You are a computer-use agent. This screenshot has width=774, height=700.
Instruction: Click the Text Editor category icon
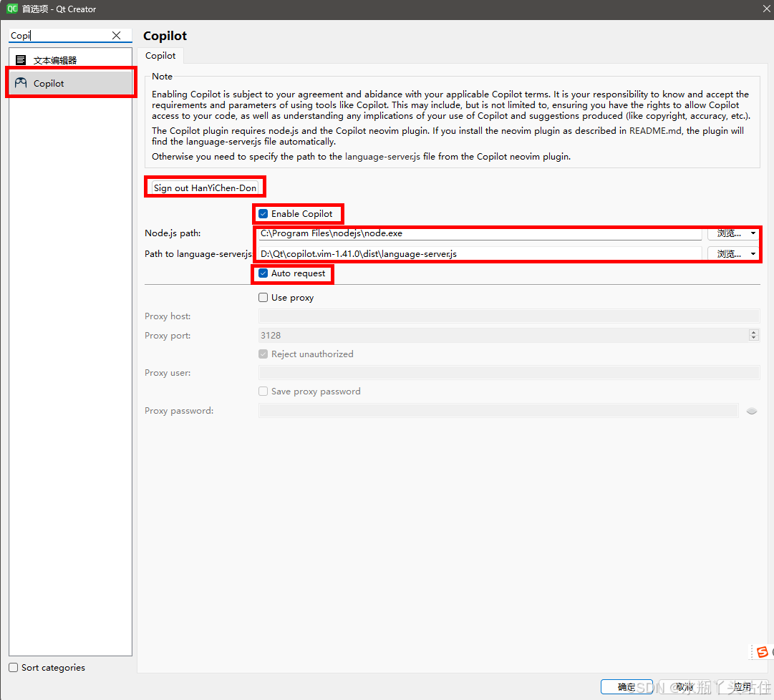(x=21, y=60)
